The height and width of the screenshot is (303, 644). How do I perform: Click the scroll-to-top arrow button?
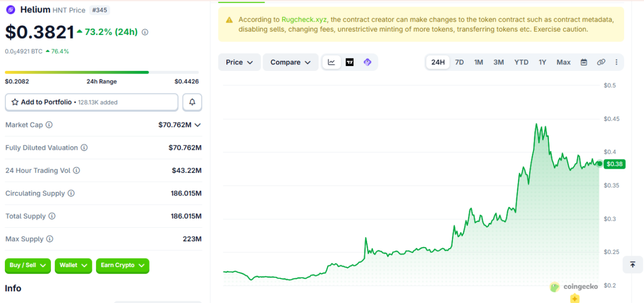click(x=633, y=264)
